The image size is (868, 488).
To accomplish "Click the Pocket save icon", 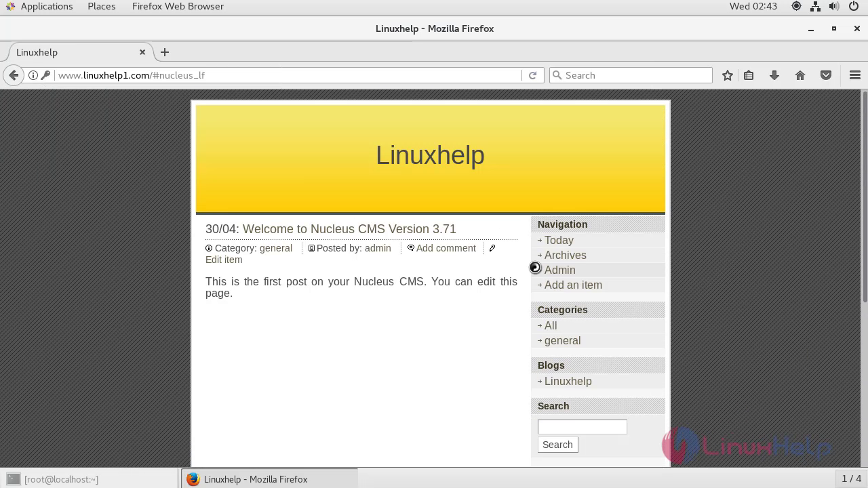I will pyautogui.click(x=826, y=75).
